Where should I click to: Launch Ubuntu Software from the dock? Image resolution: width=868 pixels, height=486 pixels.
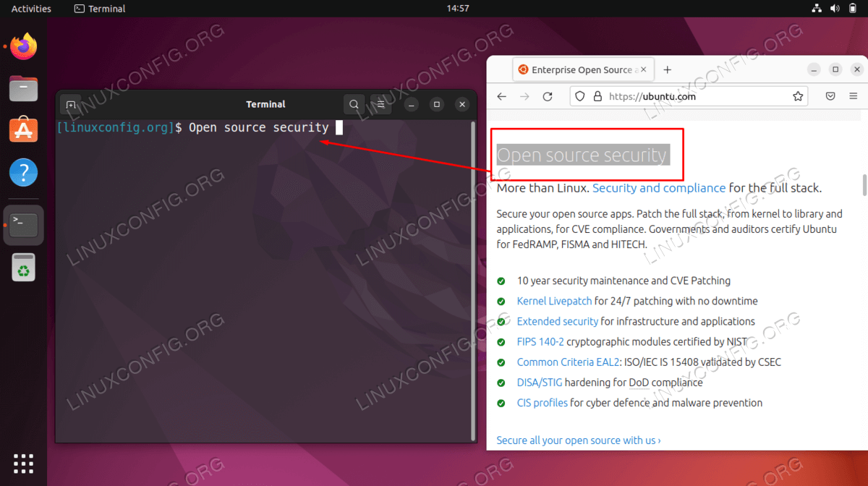[x=24, y=130]
